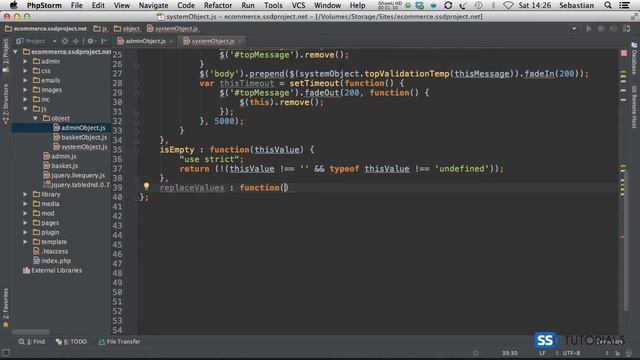This screenshot has width=640, height=360.
Task: Select jquery.livequery.js in project tree
Action: point(74,175)
